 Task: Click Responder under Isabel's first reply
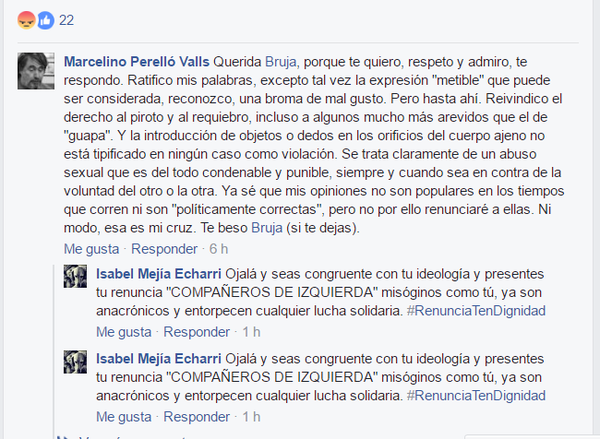[197, 332]
